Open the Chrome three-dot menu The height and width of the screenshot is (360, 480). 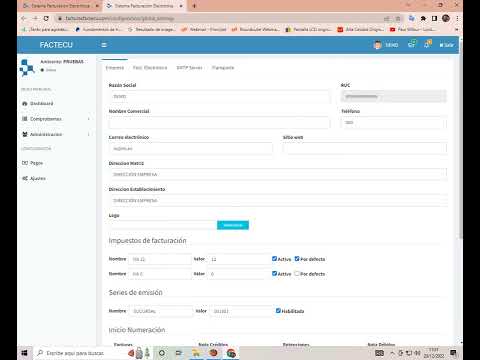pos(457,18)
